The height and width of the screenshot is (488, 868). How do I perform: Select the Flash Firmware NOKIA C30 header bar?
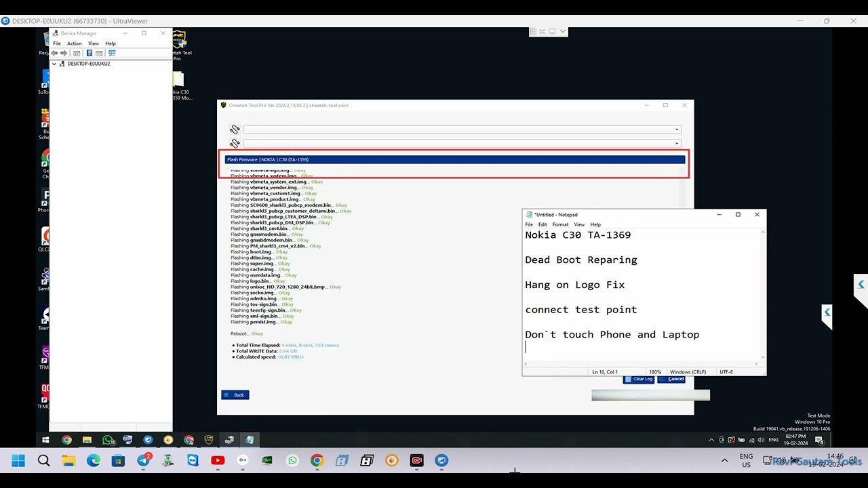click(x=454, y=159)
